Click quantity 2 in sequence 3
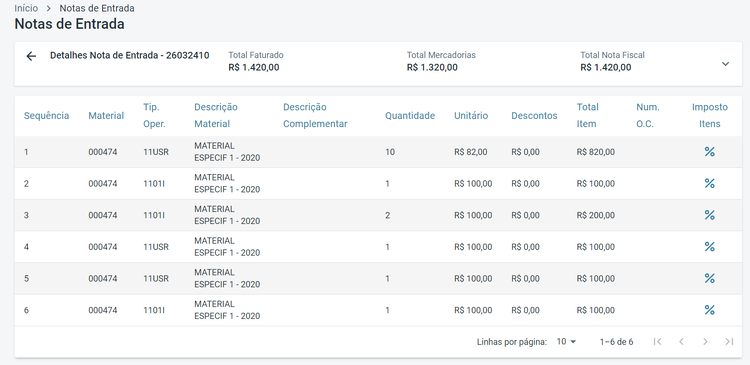 [x=387, y=215]
